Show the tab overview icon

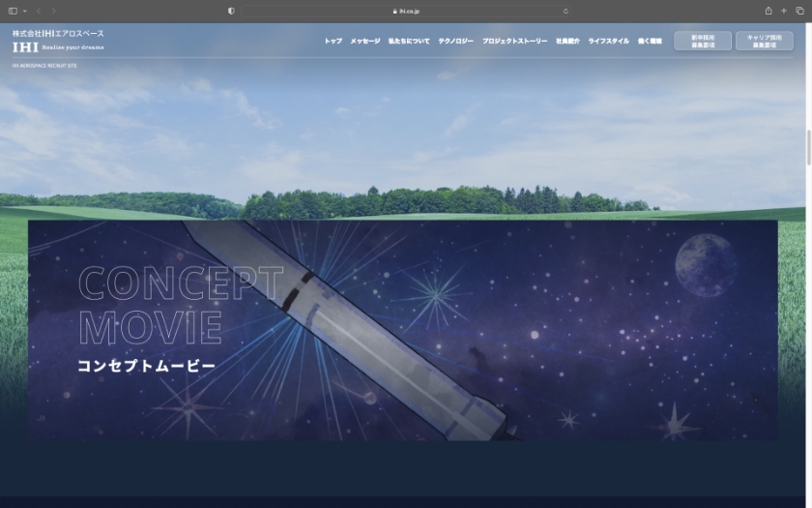799,11
